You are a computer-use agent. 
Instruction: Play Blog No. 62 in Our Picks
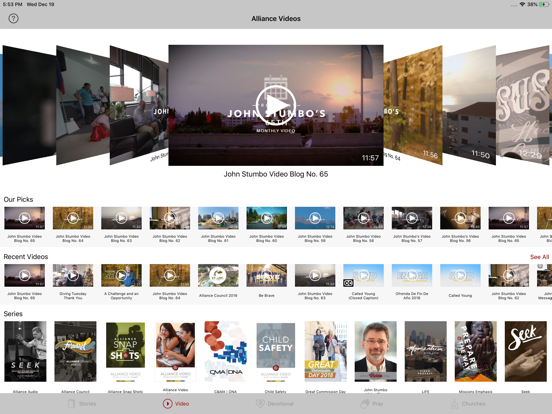pos(170,218)
